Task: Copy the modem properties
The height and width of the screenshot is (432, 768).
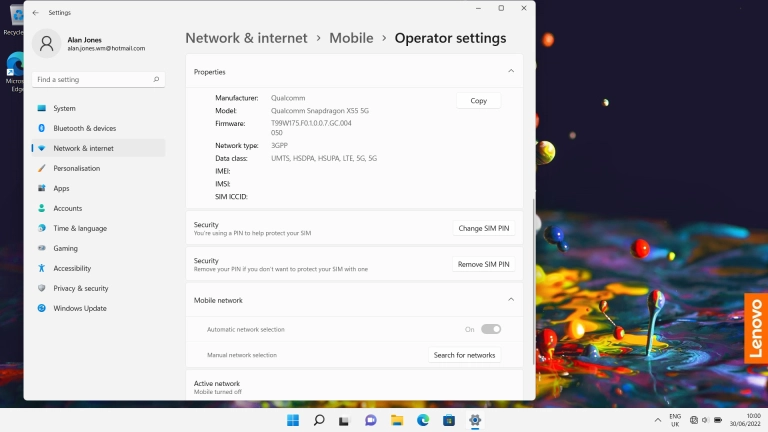Action: click(x=478, y=101)
